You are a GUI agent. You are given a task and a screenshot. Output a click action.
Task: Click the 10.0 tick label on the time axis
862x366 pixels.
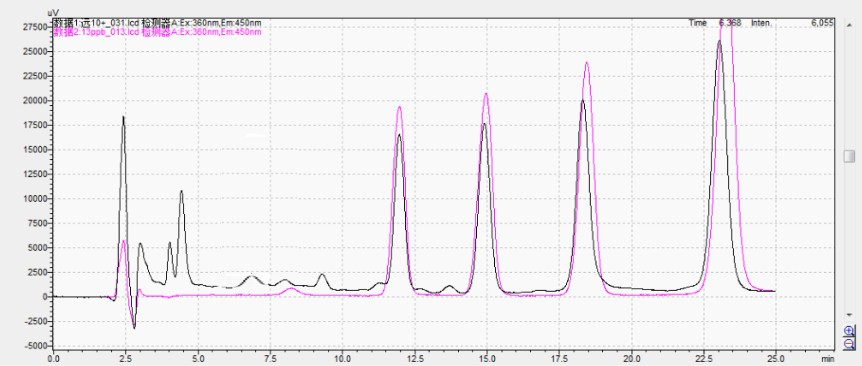pos(342,358)
